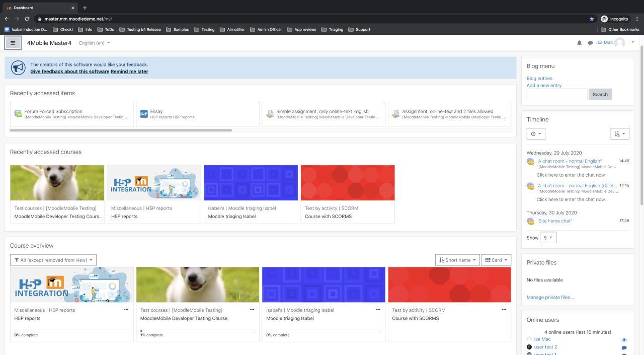
Task: Open the Timeline Show 5 count dropdown
Action: [548, 238]
